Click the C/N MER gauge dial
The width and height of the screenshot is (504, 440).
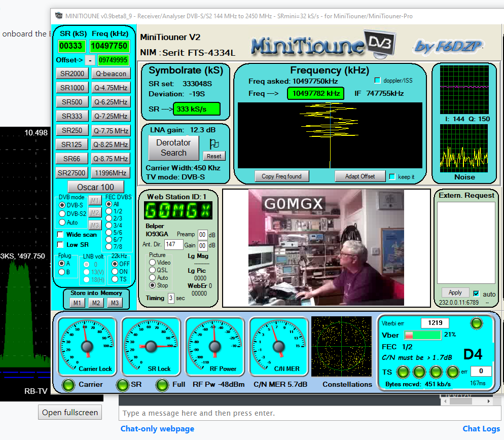[279, 346]
